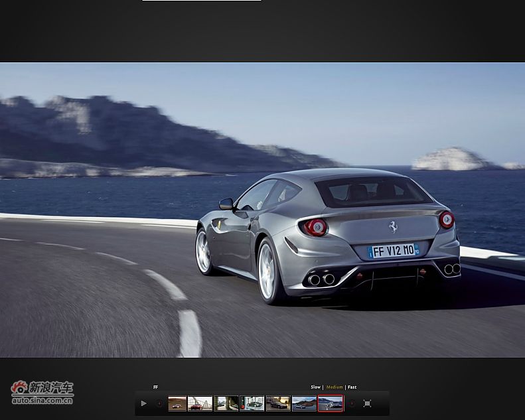Open the third thumbnail with dark corridor

[226, 403]
